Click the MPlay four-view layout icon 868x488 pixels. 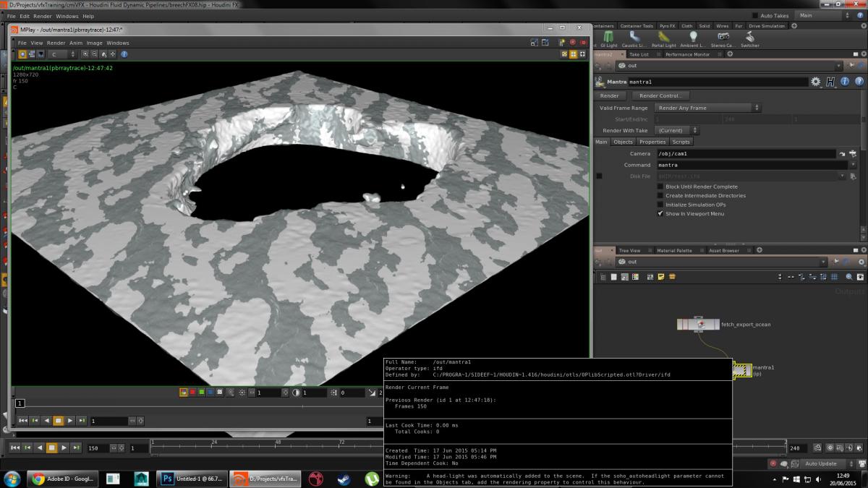point(573,54)
